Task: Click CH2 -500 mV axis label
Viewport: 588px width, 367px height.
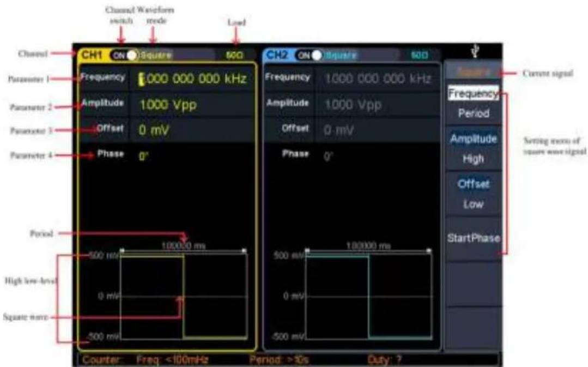Action: click(288, 336)
